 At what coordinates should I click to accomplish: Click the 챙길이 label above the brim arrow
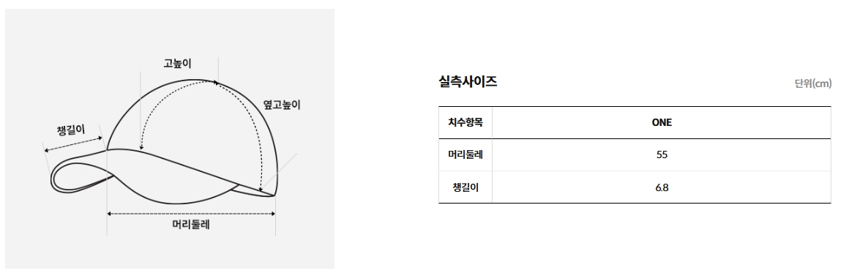pyautogui.click(x=71, y=130)
